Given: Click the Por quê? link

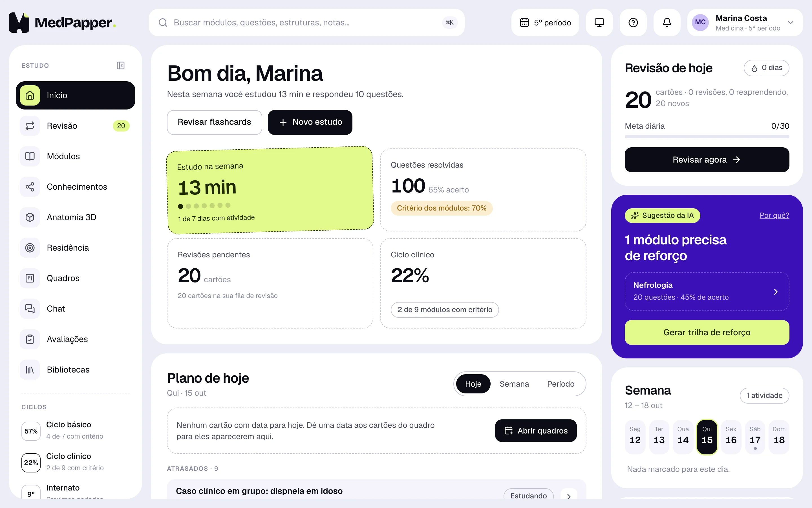Looking at the screenshot, I should [775, 215].
